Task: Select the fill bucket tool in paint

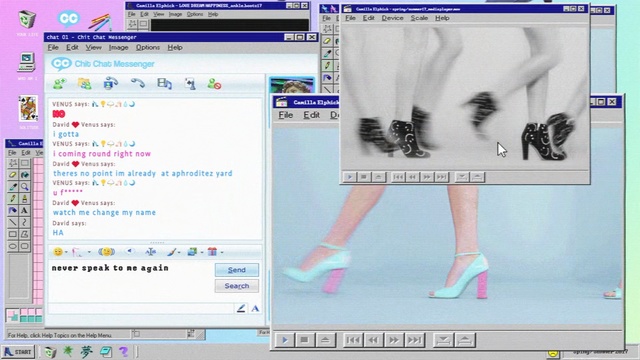Action: (24, 175)
